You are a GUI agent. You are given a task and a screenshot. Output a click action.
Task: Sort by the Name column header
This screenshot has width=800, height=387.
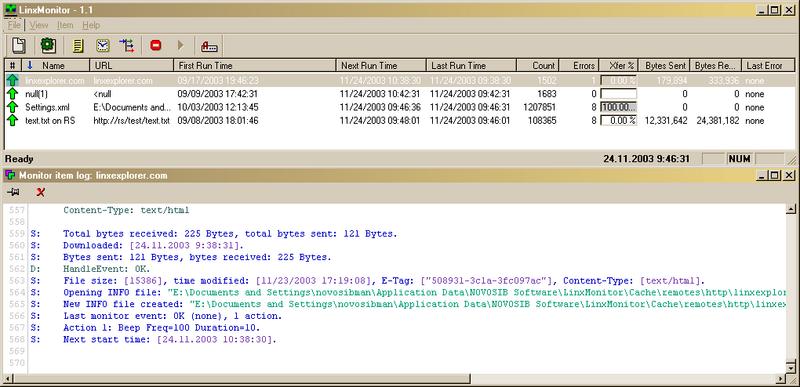pos(55,65)
